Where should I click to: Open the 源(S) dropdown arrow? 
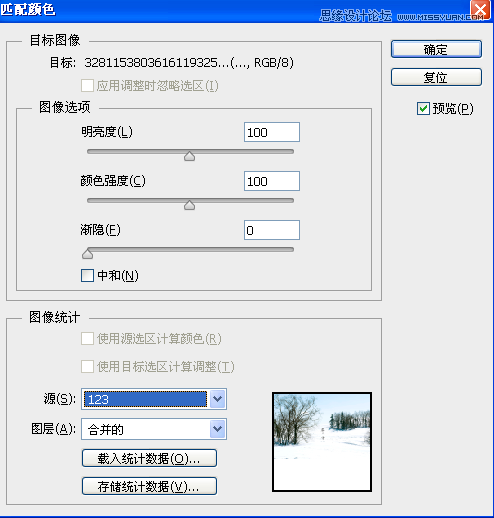coord(218,399)
